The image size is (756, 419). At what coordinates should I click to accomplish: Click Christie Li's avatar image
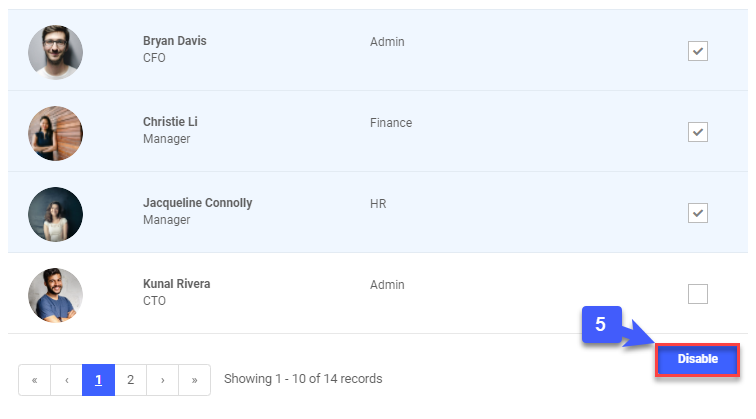click(x=55, y=133)
